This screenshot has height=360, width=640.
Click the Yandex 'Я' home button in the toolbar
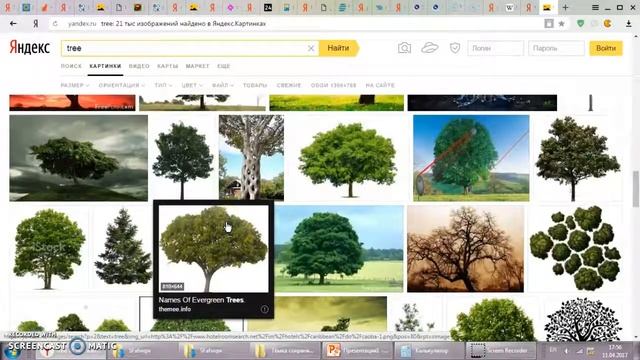pos(36,24)
